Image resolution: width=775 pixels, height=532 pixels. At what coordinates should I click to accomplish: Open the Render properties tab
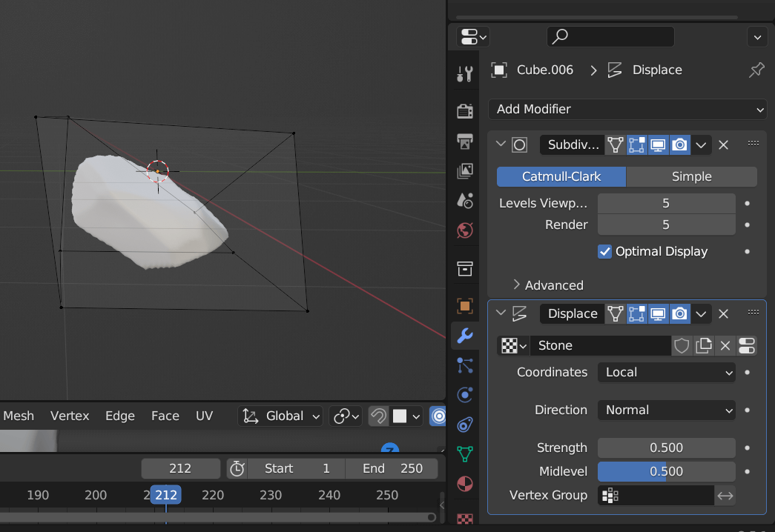tap(464, 111)
